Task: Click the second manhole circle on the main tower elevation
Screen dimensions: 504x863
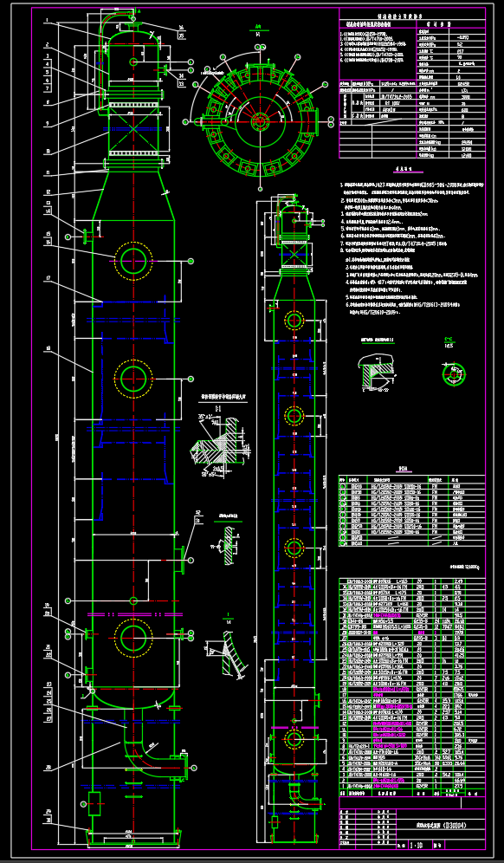Action: pyautogui.click(x=132, y=379)
